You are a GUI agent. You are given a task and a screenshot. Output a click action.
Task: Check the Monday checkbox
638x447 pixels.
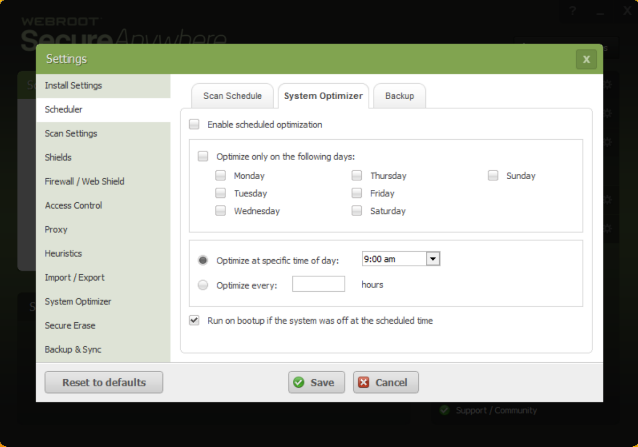tap(221, 175)
